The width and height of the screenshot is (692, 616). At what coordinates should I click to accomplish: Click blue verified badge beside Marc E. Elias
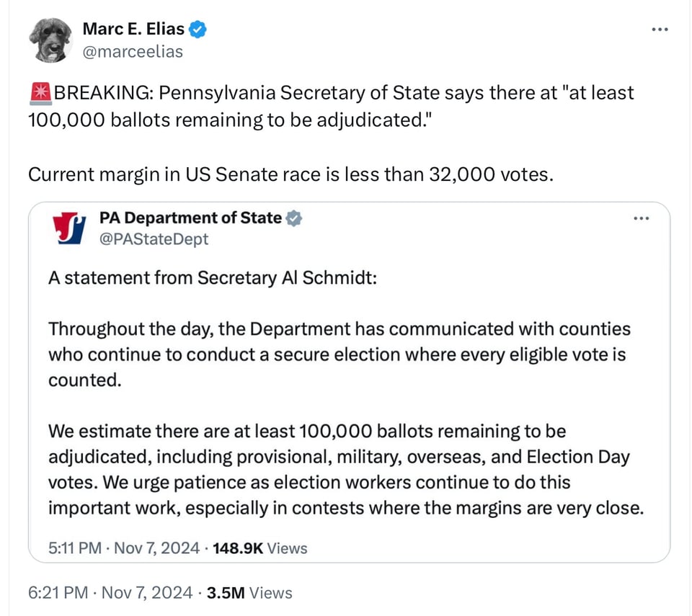pyautogui.click(x=198, y=30)
